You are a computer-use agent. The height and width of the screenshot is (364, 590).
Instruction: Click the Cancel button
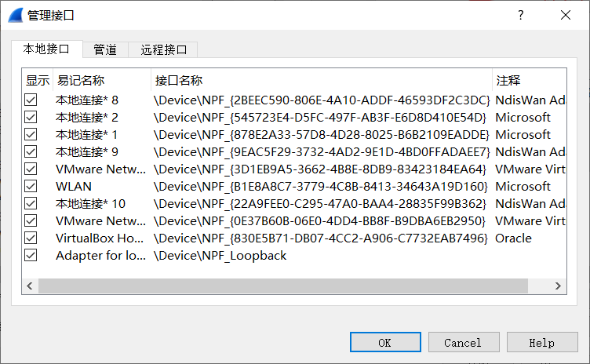click(464, 342)
